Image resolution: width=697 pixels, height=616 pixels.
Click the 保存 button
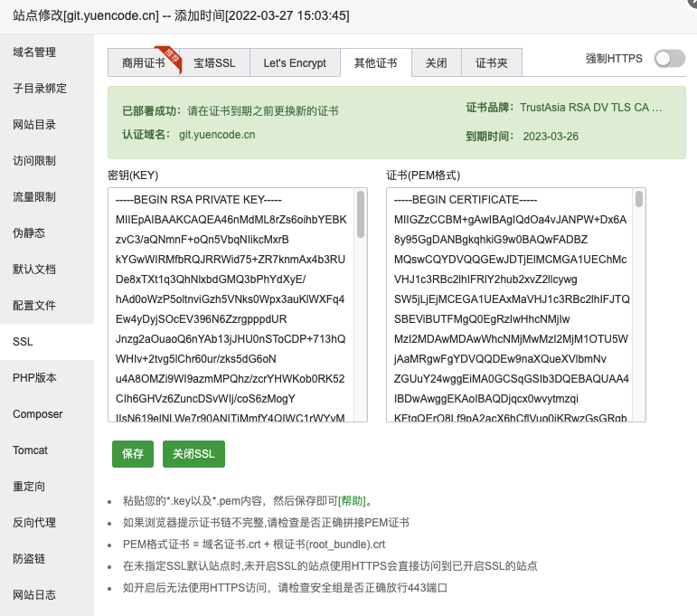tap(133, 454)
